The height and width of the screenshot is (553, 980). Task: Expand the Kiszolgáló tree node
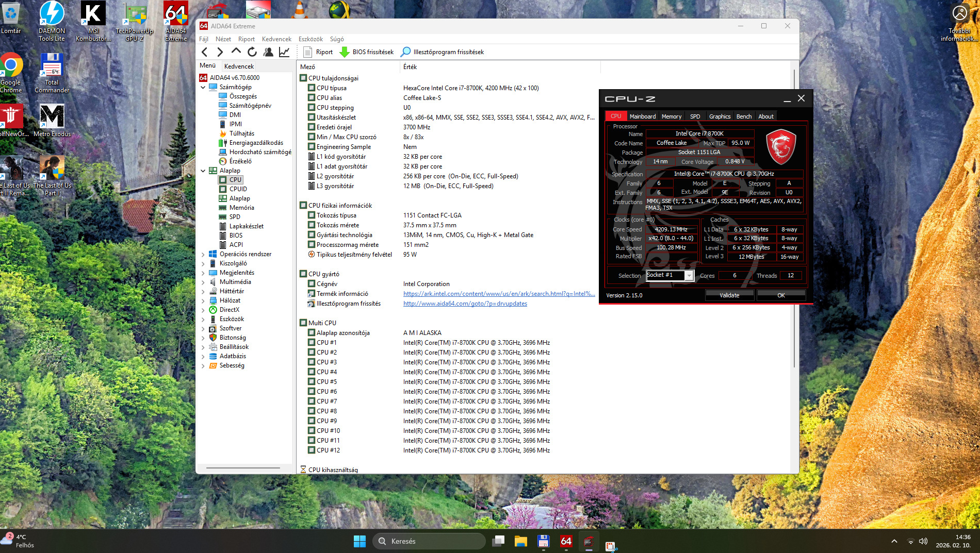click(x=203, y=264)
